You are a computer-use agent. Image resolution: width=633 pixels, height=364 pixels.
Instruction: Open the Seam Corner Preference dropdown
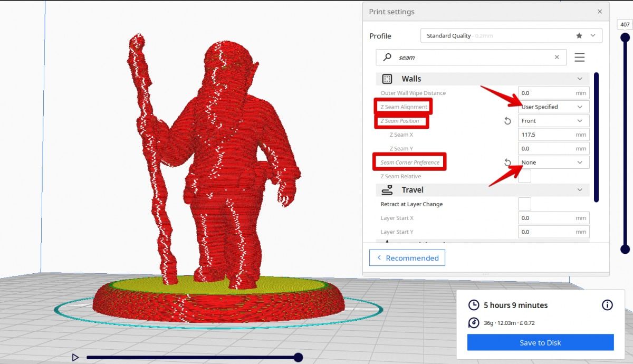point(553,162)
